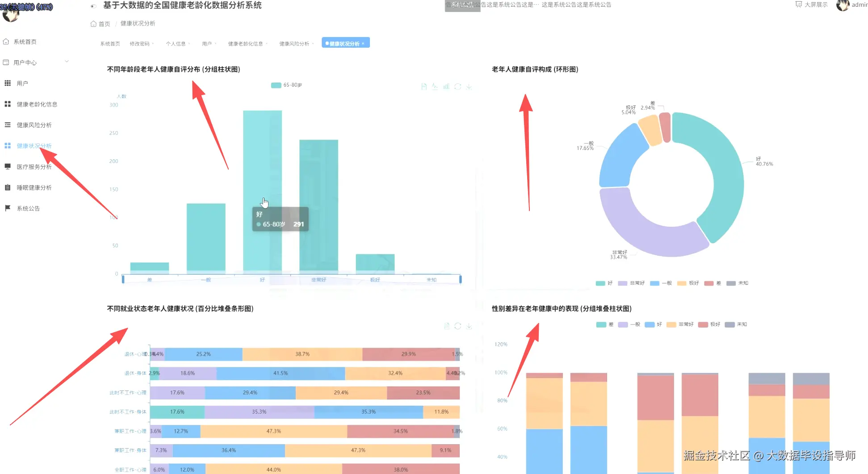
Task: Click left handle of bar chart zoom slider
Action: pyautogui.click(x=123, y=279)
